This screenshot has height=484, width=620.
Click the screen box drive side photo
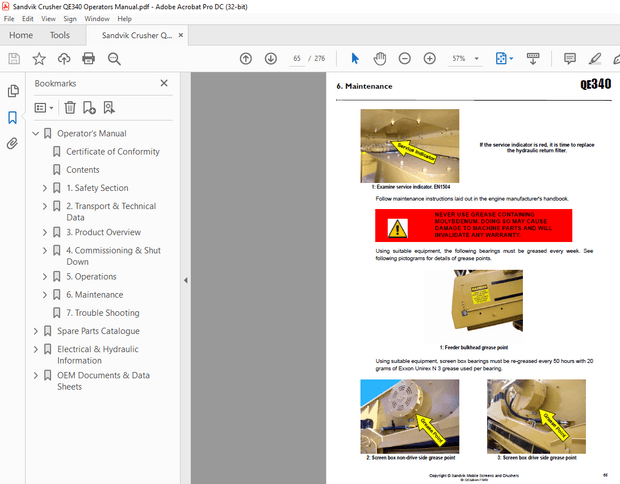click(536, 416)
